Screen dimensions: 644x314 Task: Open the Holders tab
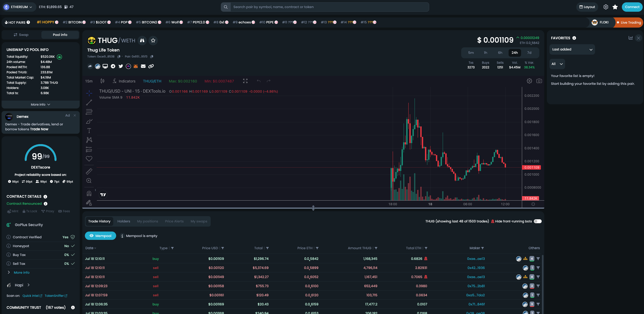click(x=124, y=221)
